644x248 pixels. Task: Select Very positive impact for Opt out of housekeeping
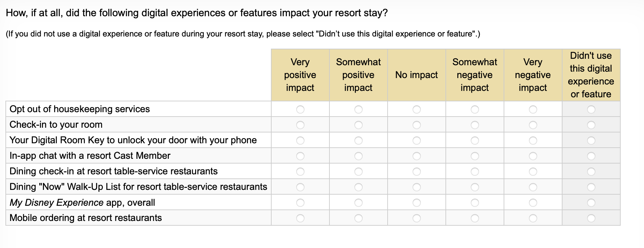[300, 109]
